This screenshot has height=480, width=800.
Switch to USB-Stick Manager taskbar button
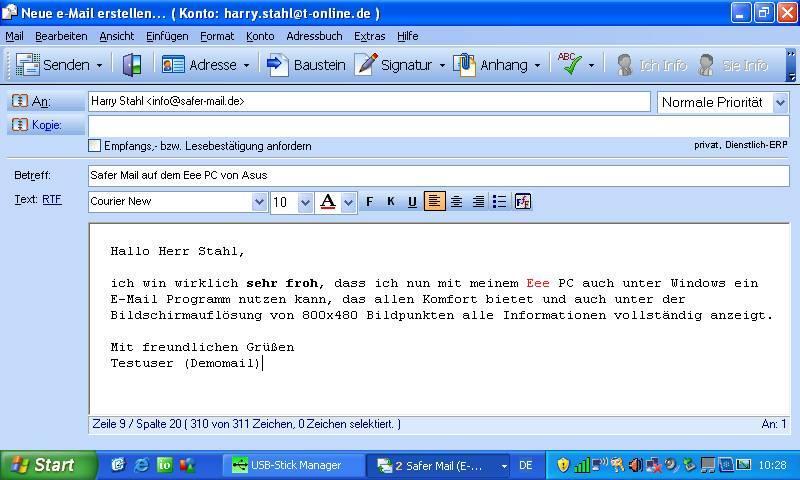pos(292,465)
